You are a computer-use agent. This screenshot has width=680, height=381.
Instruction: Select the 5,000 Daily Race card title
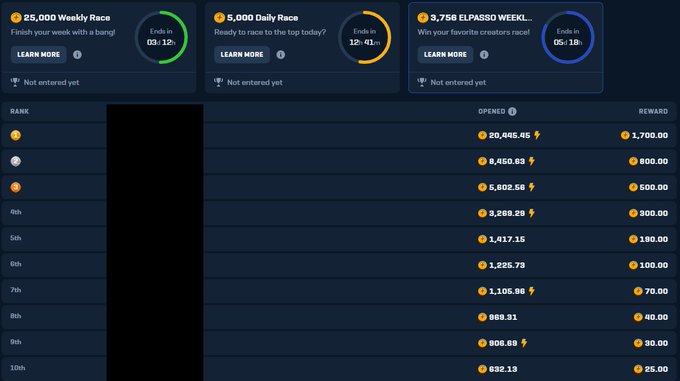pyautogui.click(x=262, y=18)
